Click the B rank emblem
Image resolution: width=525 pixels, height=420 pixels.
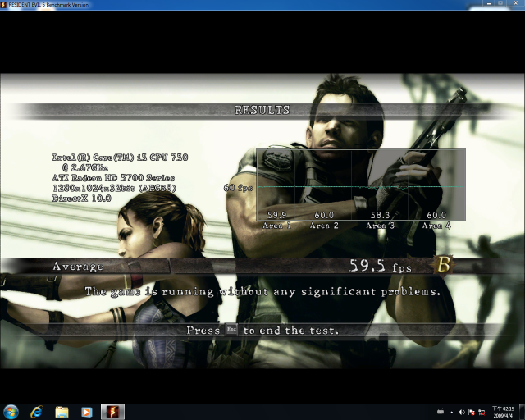(x=443, y=265)
